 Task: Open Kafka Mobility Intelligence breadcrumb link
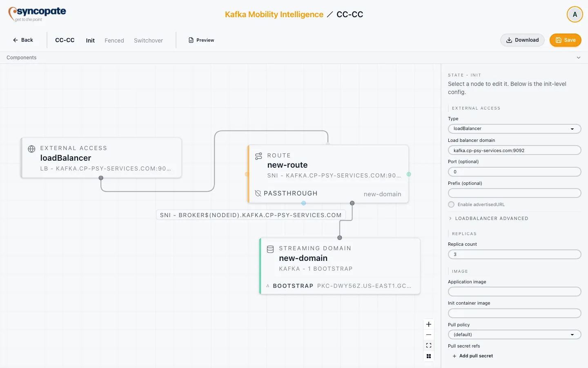tap(274, 14)
